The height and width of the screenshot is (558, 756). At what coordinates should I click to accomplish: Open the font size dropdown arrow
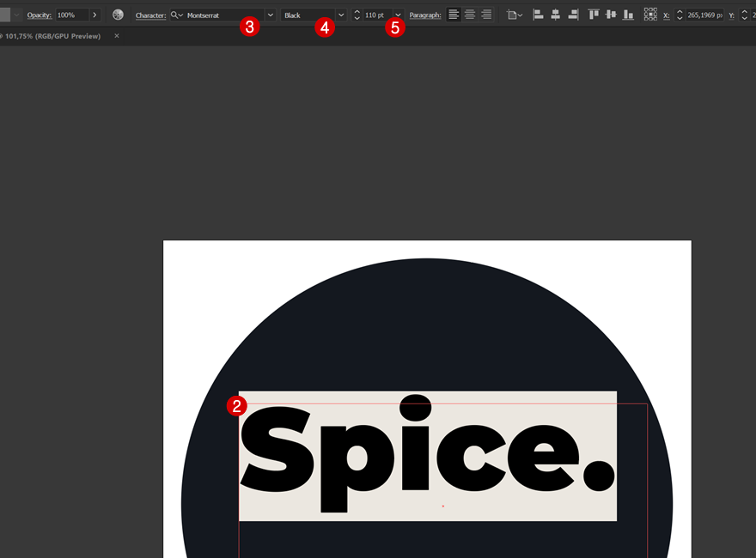(398, 15)
